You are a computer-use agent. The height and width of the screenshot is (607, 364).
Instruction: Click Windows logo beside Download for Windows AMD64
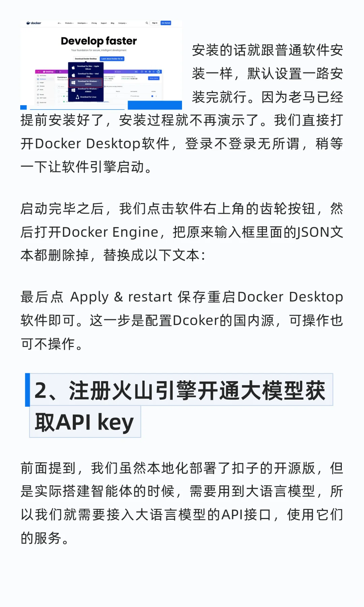pos(73,83)
